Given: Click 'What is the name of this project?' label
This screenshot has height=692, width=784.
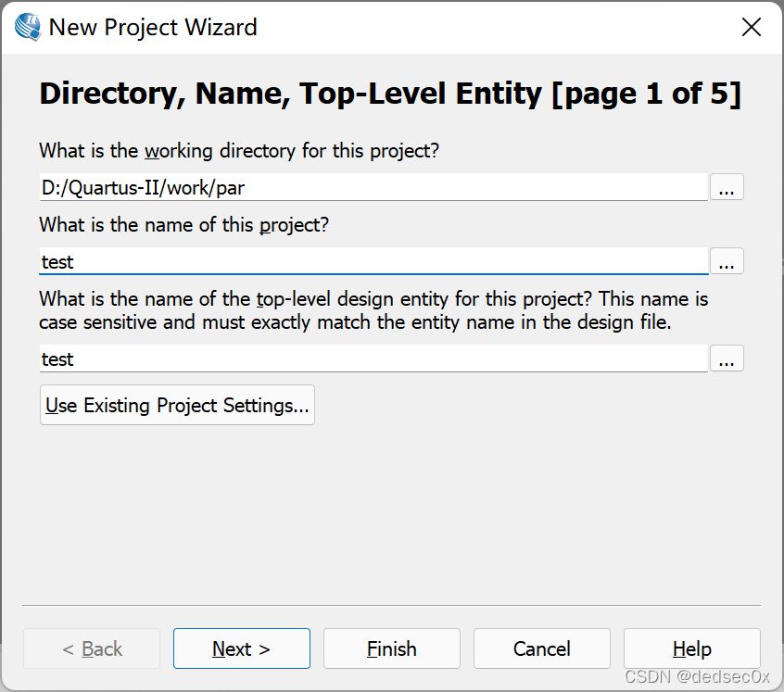Looking at the screenshot, I should 184,225.
